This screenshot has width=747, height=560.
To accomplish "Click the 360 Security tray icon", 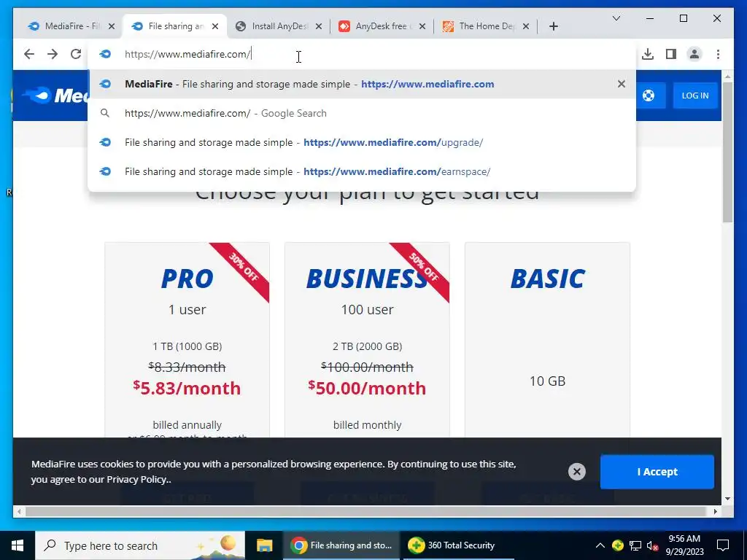I will click(x=617, y=545).
